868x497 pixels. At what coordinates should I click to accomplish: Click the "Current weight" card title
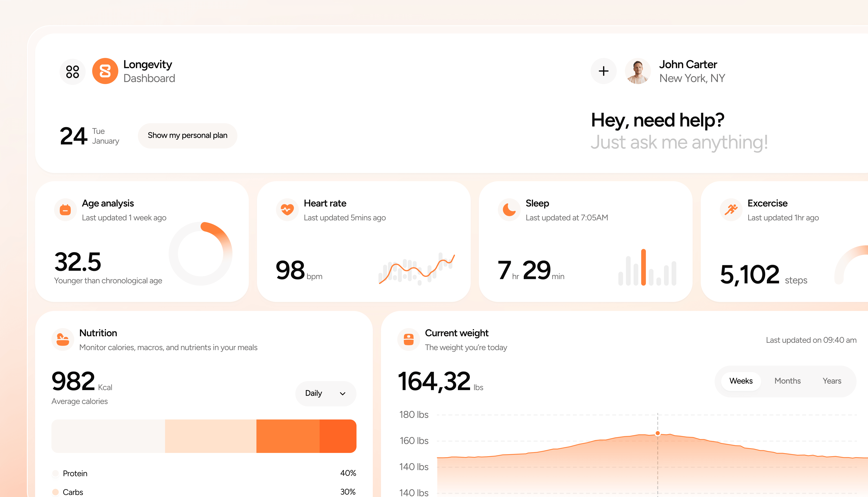(x=456, y=333)
